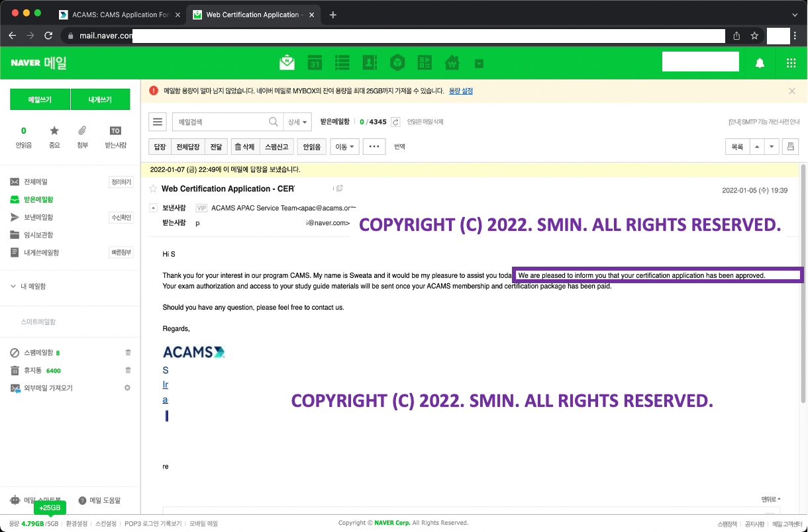The width and height of the screenshot is (808, 532).
Task: Click the 메일쓰기 compose button
Action: point(40,100)
